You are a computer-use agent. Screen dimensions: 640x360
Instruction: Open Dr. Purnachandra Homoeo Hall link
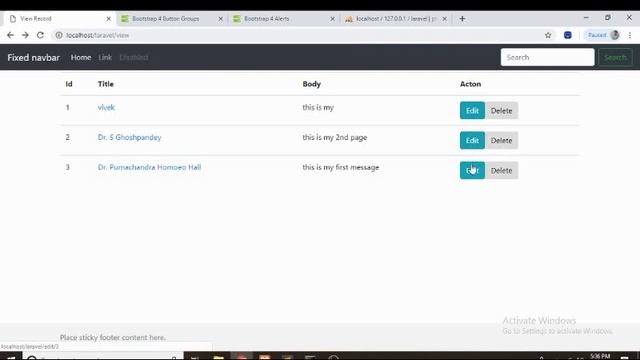tap(149, 167)
